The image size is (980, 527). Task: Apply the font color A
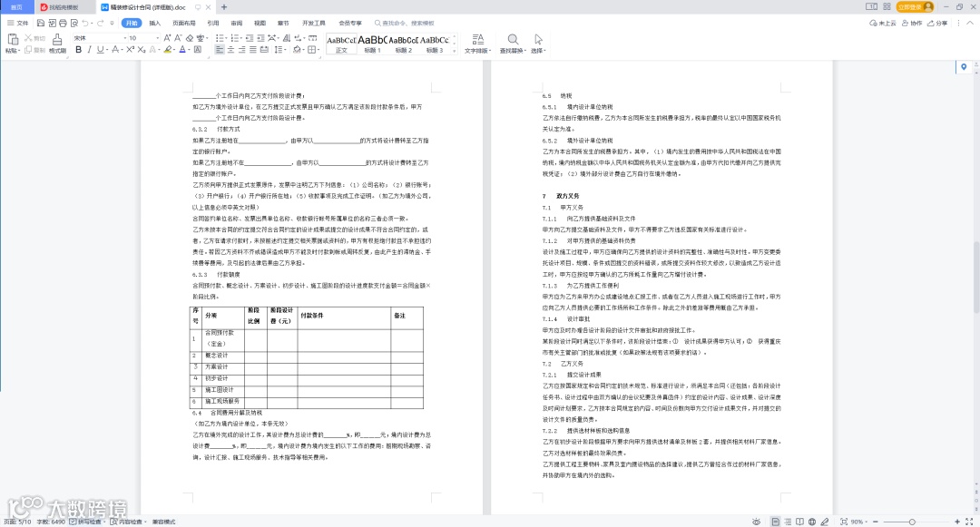point(182,50)
